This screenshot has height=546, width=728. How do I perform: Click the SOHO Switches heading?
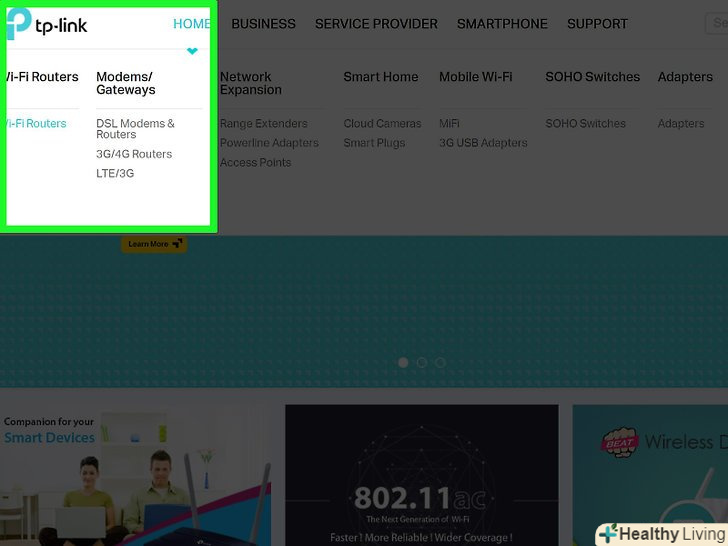pyautogui.click(x=592, y=77)
